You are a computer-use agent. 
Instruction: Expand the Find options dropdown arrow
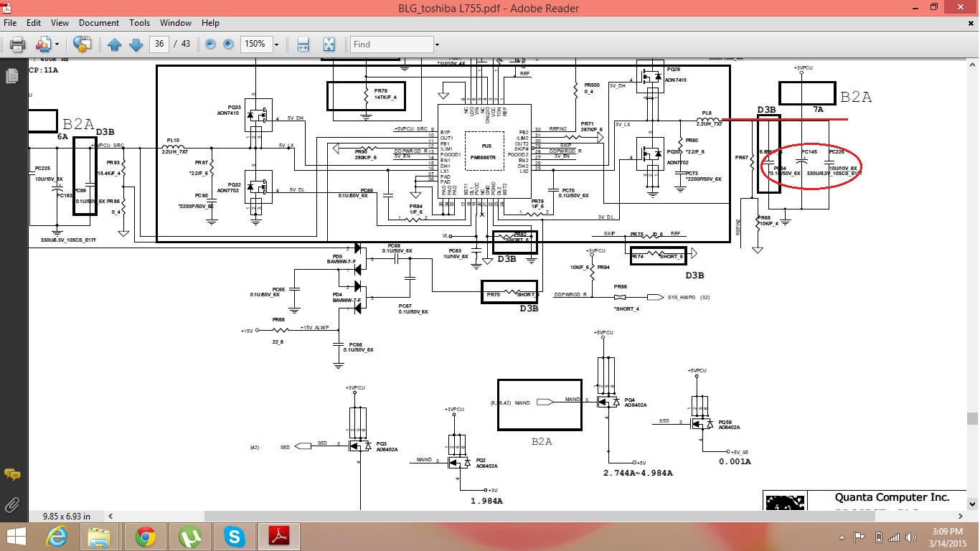pos(436,44)
